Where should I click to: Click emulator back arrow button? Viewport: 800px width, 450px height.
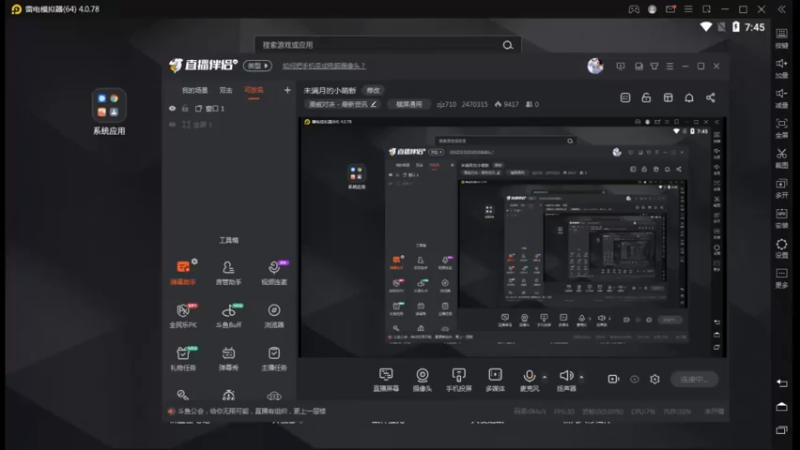[782, 383]
